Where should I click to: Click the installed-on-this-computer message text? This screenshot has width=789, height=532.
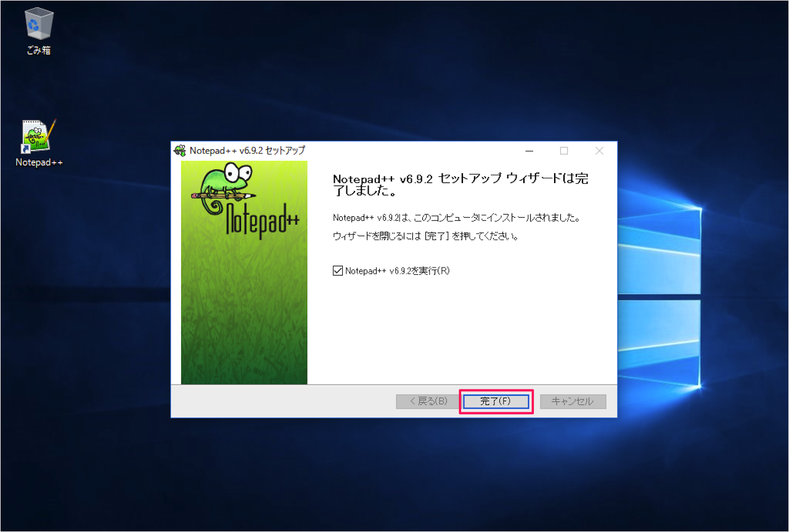point(456,218)
